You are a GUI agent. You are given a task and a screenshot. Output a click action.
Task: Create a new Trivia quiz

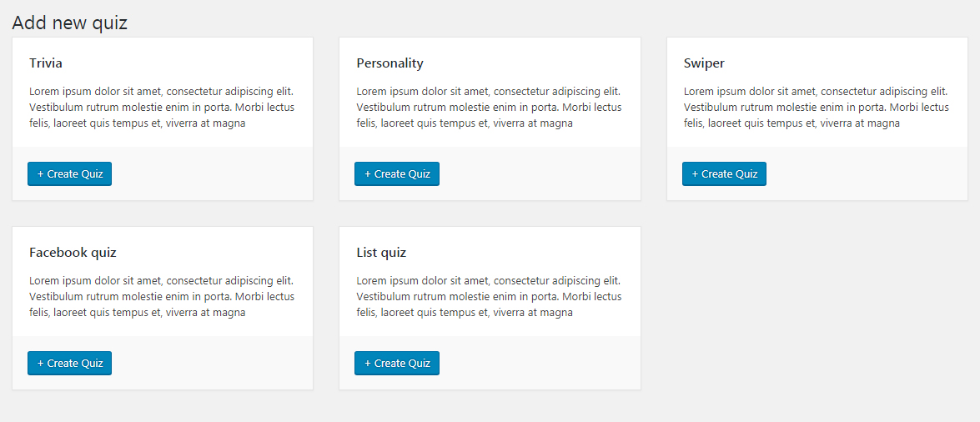coord(69,173)
